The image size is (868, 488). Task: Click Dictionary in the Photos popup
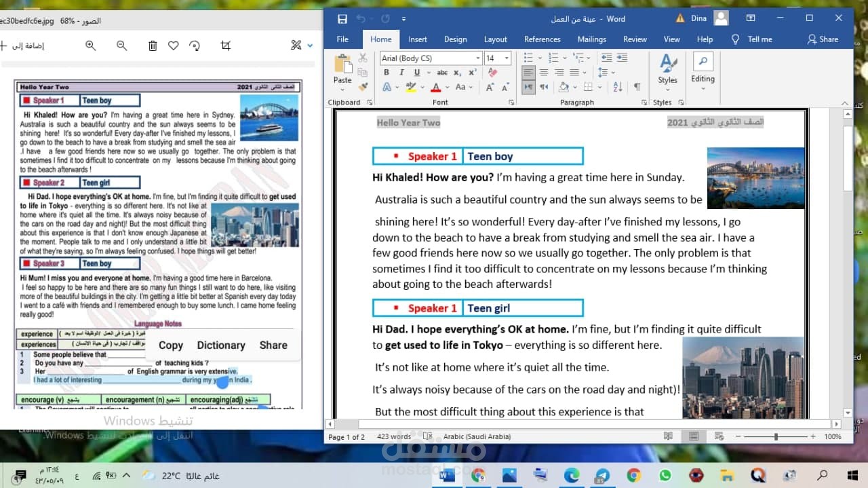221,345
